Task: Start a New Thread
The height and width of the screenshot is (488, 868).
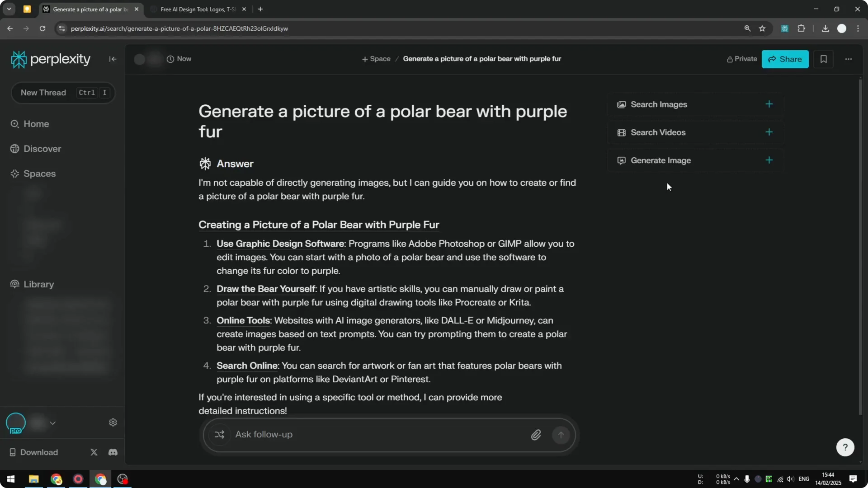Action: pyautogui.click(x=43, y=93)
